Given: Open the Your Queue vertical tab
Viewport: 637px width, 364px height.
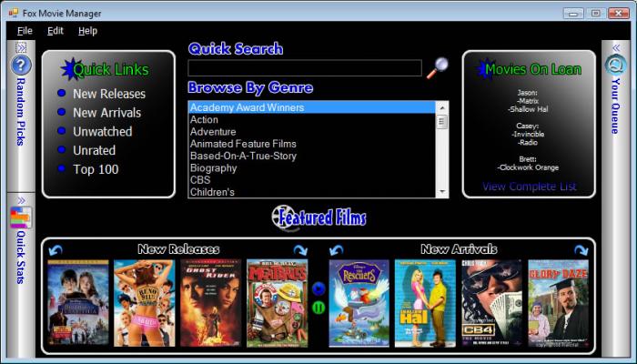Looking at the screenshot, I should pyautogui.click(x=615, y=106).
